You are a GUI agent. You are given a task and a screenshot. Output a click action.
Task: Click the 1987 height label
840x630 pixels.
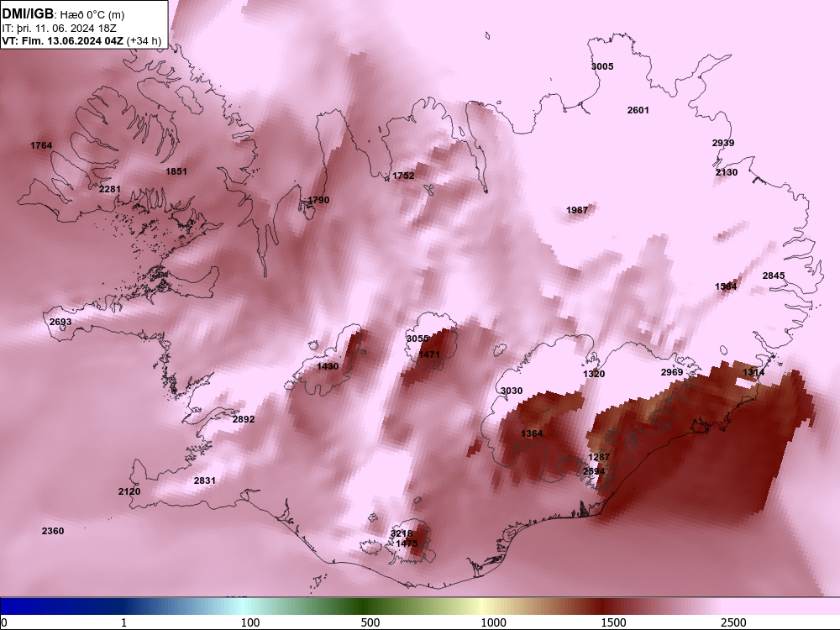[x=577, y=210]
